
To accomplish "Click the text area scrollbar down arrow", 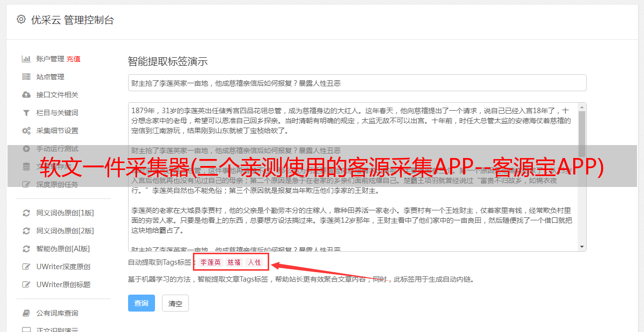I will (582, 247).
